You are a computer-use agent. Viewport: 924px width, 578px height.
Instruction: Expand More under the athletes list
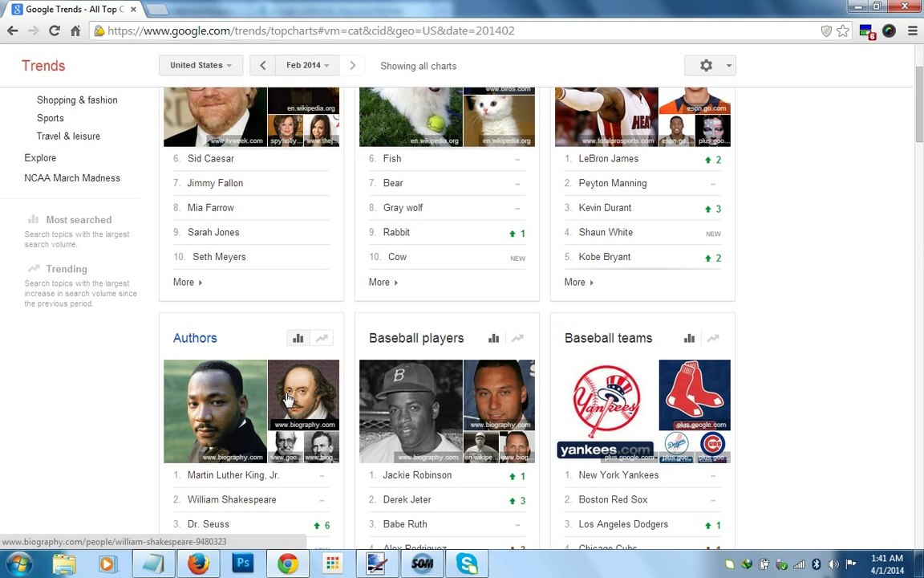pos(578,283)
